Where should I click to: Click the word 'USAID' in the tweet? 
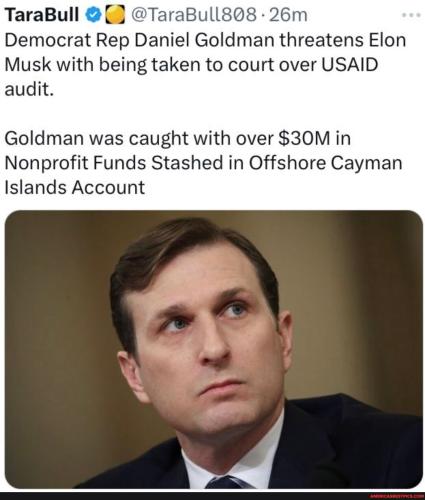click(x=350, y=65)
